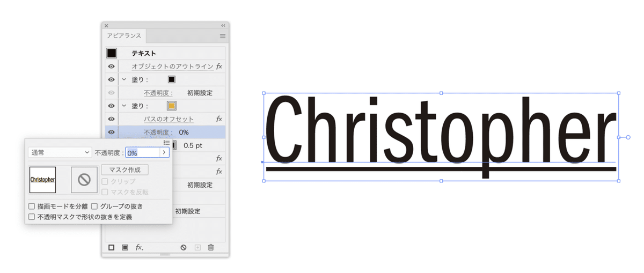Image resolution: width=644 pixels, height=273 pixels.
Task: Click the bottom-most 初期設定 value in panel
Action: [x=188, y=211]
